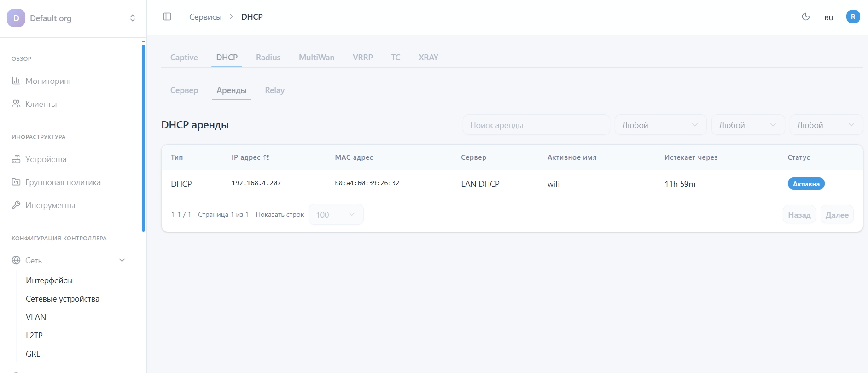
Task: Click the Клиенты people icon
Action: [x=16, y=104]
